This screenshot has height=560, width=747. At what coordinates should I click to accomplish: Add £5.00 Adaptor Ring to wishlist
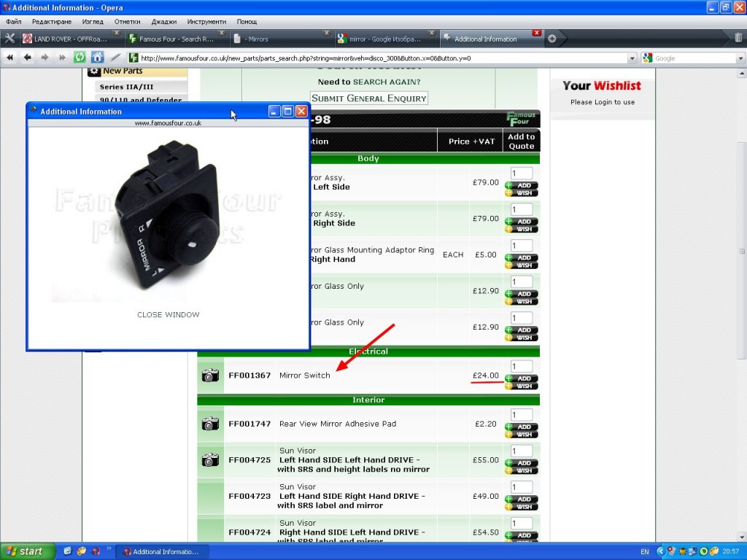point(522,265)
